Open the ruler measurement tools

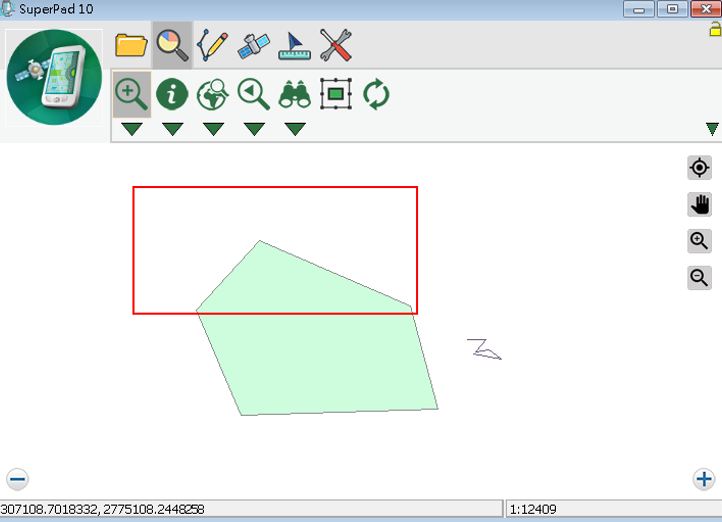294,45
